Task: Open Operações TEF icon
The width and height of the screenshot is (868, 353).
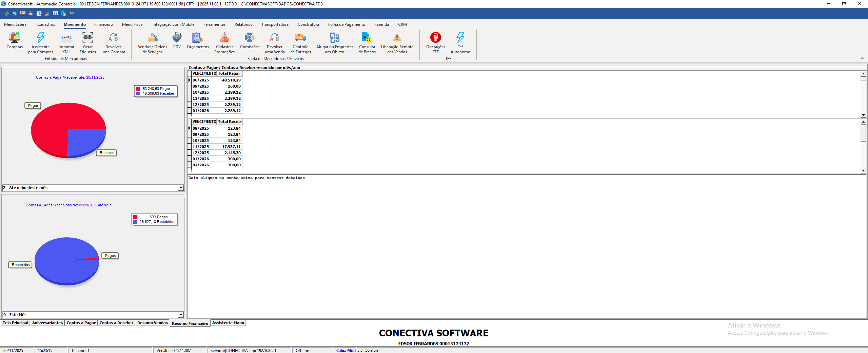Action: pos(435,38)
